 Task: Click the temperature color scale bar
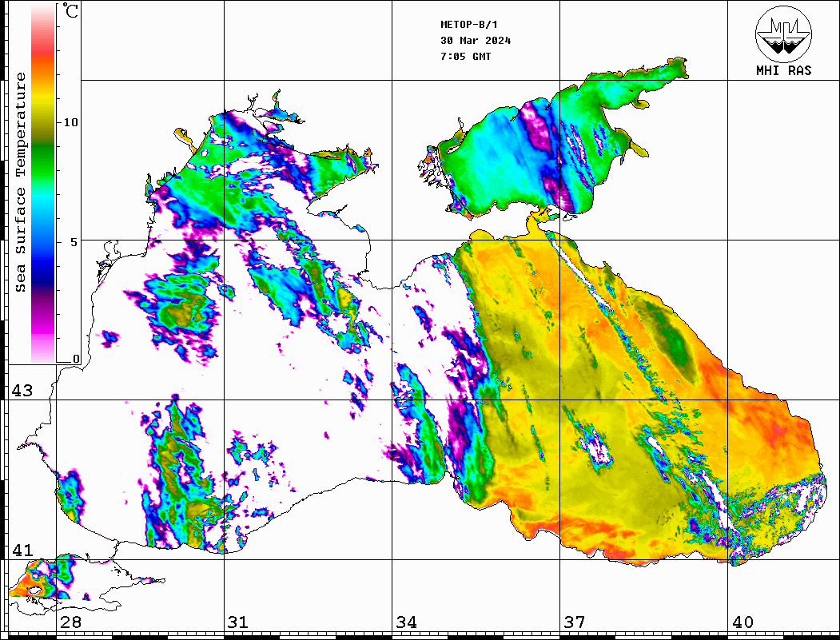click(43, 184)
